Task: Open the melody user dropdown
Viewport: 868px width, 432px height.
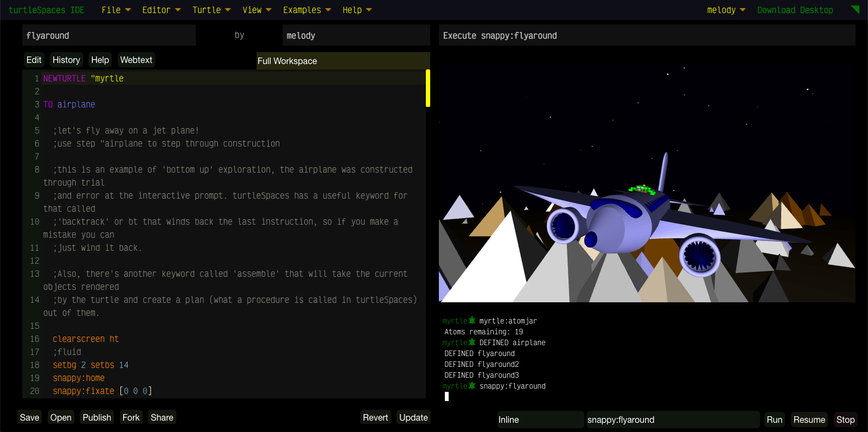Action: (x=726, y=10)
